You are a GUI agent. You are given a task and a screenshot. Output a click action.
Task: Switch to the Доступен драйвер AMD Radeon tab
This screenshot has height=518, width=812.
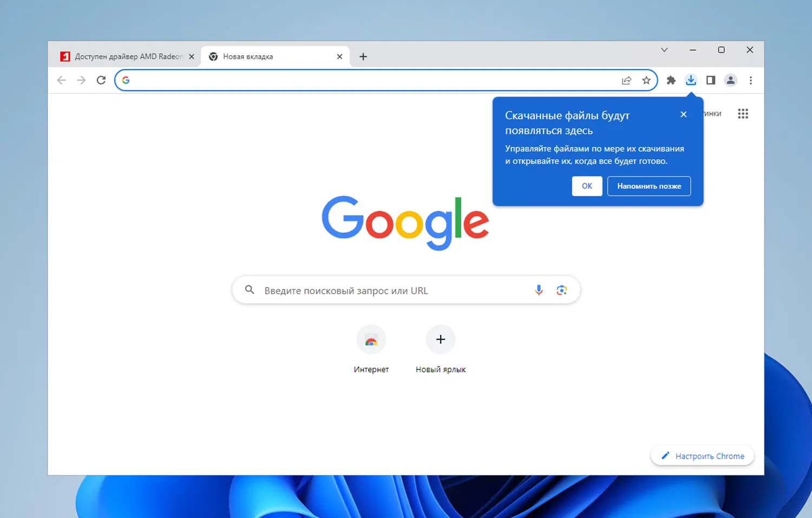coord(127,56)
